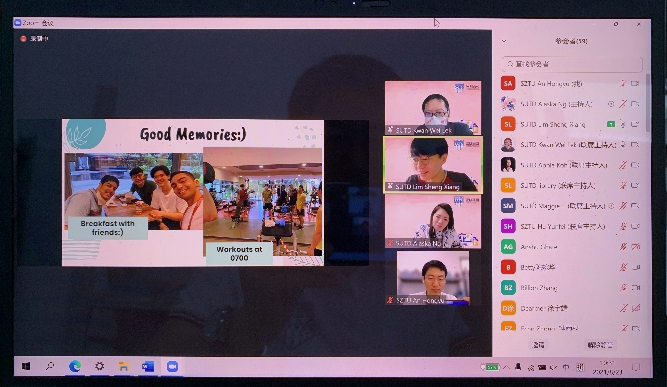Expand the hidden system tray icons arrow
Screen dimensions: 667x387
506,367
